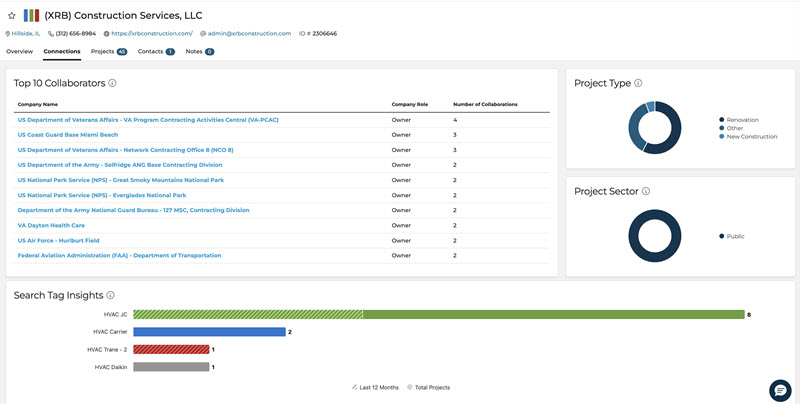The width and height of the screenshot is (800, 404).
Task: Open US Coast Guard Base Miami Beach
Action: (68, 135)
